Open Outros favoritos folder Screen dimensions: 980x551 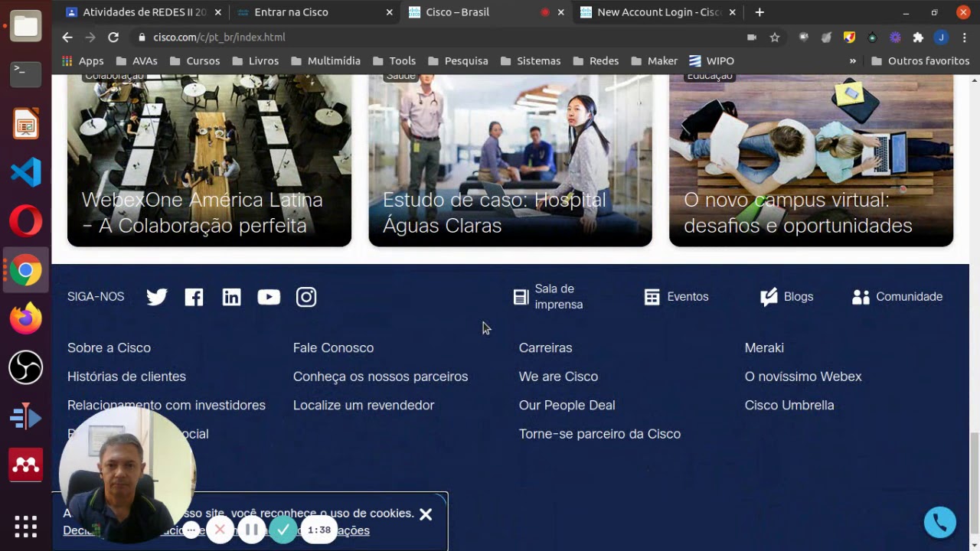click(920, 60)
